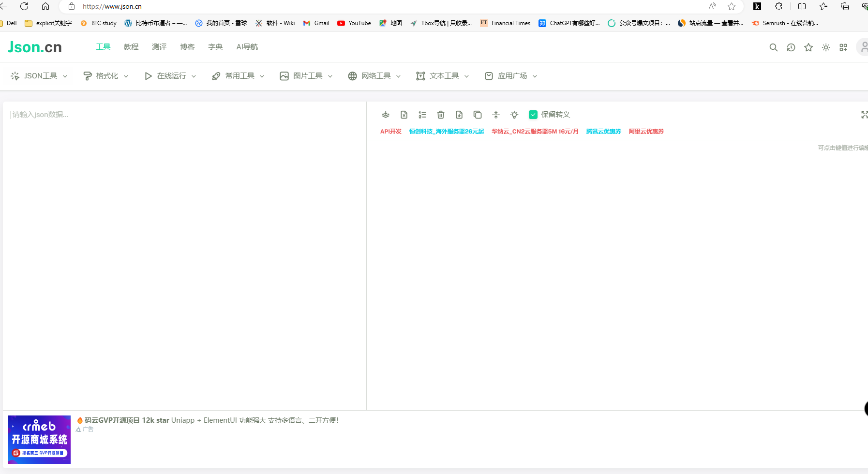Expand the 格式化 dropdown menu

tap(106, 76)
